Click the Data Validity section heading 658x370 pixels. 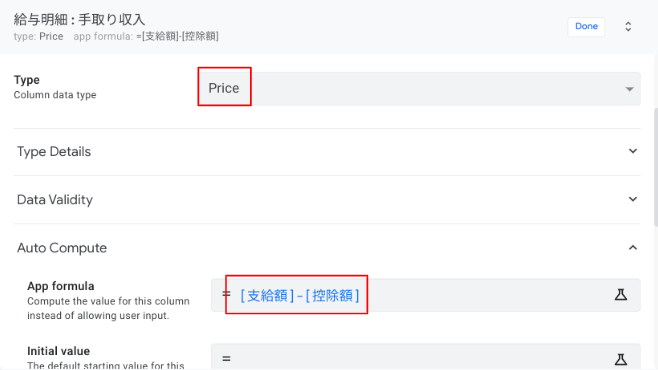[55, 200]
